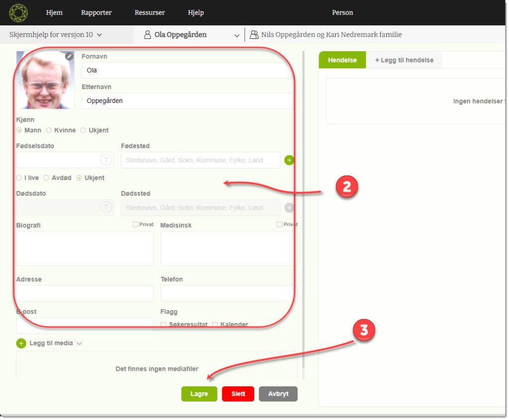
Task: Click the person icon beside Ola Oppegården
Action: click(147, 35)
